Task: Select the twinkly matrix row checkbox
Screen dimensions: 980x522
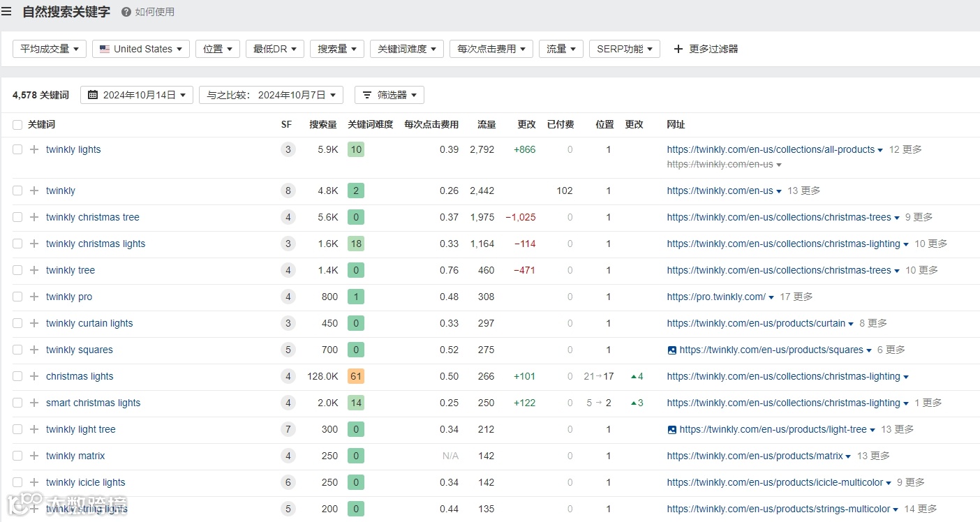Action: click(x=17, y=456)
